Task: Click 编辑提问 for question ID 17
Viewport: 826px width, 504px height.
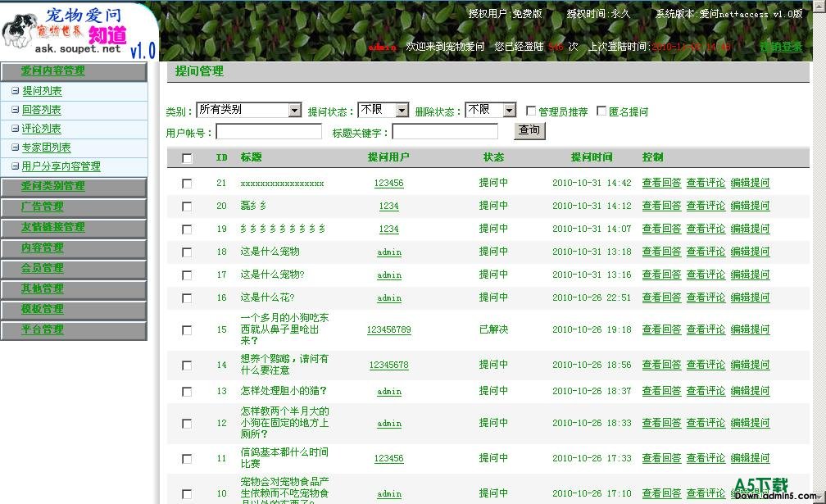Action: [x=750, y=275]
